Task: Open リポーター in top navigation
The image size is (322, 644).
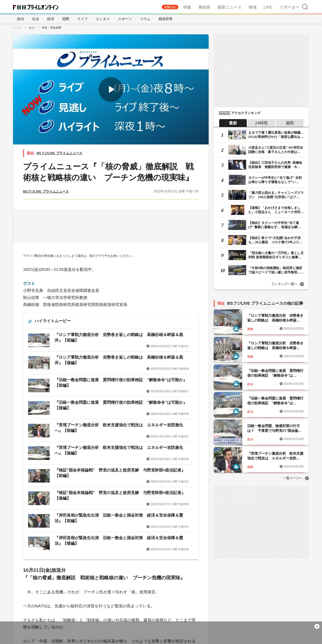Action: click(289, 7)
